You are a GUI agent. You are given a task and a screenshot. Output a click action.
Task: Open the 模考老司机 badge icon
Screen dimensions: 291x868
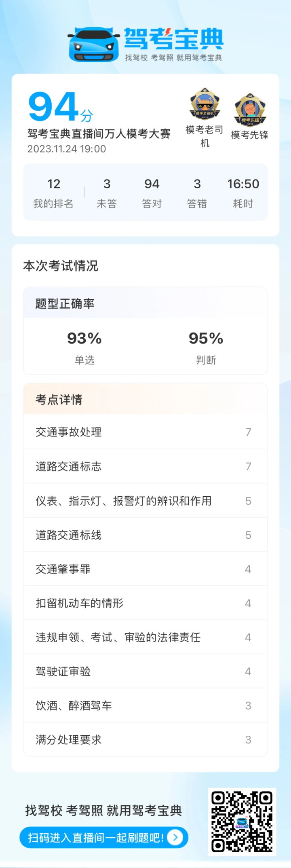[205, 104]
